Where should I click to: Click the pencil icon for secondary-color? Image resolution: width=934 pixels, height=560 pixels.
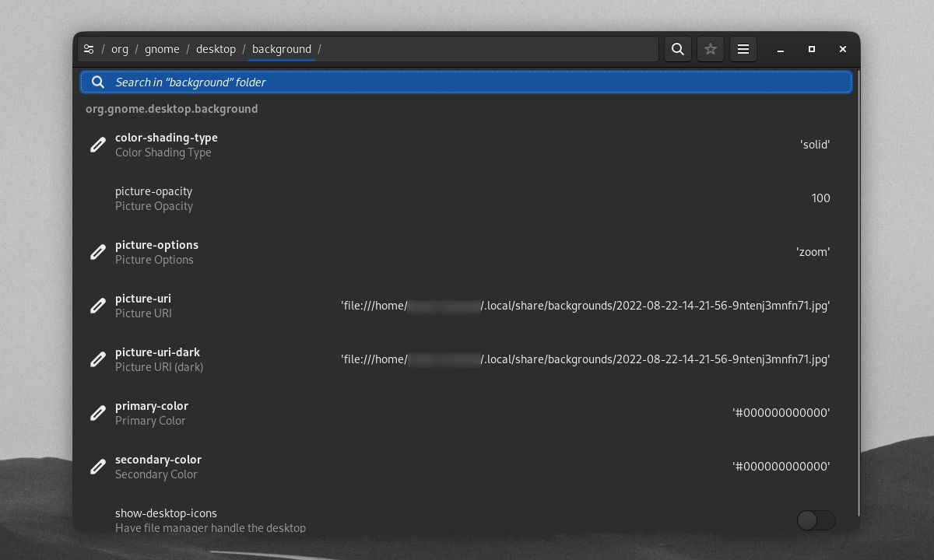(x=97, y=467)
